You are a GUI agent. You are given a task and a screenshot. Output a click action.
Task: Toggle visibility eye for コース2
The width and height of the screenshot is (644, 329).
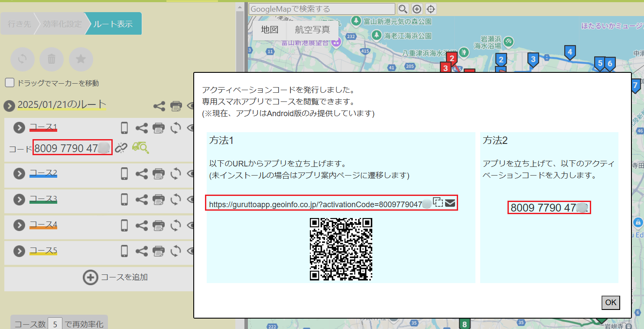190,174
